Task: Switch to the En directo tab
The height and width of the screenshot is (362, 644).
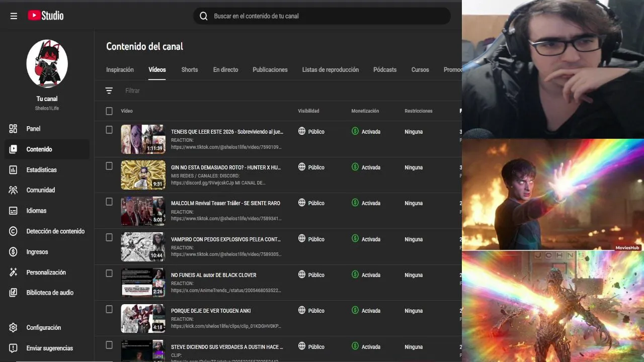Action: 225,70
